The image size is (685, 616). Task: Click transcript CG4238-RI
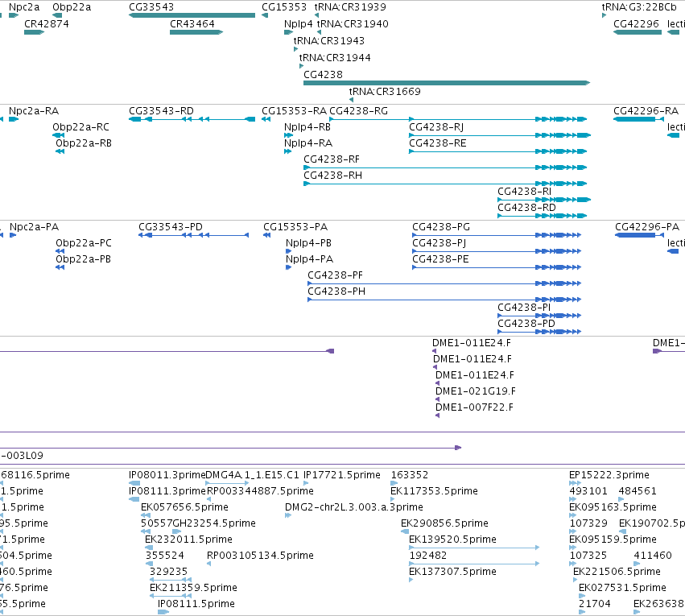pyautogui.click(x=544, y=200)
